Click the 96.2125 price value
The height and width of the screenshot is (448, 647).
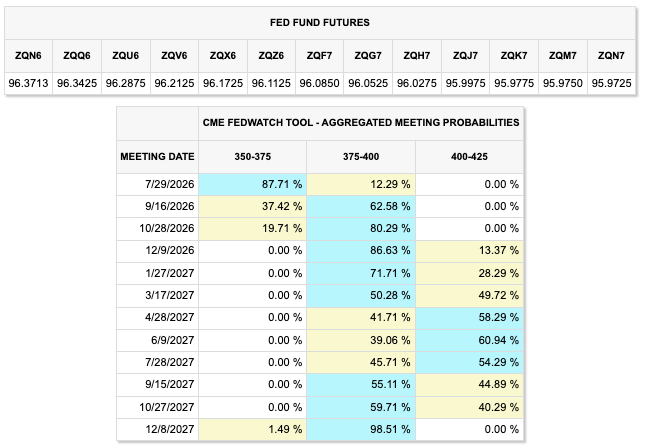(175, 83)
